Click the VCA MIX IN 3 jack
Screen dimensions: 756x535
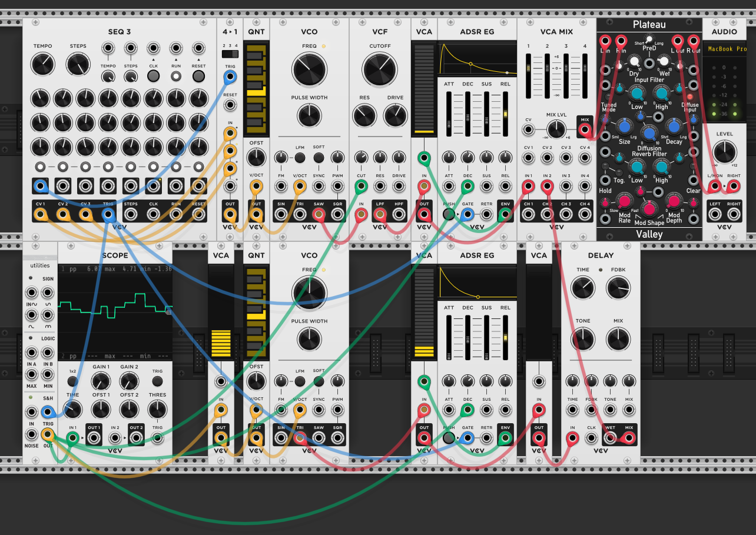point(566,187)
